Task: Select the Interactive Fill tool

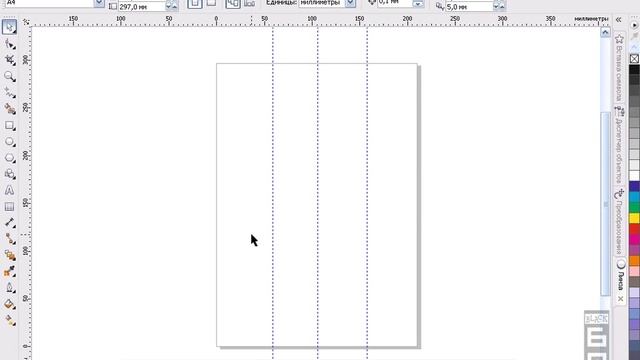Action: 9,321
